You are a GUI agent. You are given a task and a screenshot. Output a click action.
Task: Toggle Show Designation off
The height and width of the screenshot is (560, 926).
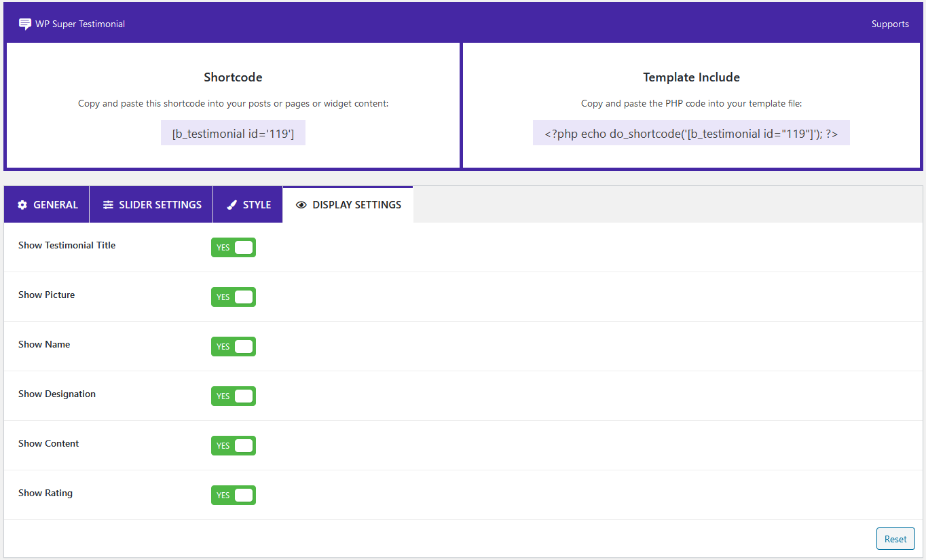(x=234, y=396)
